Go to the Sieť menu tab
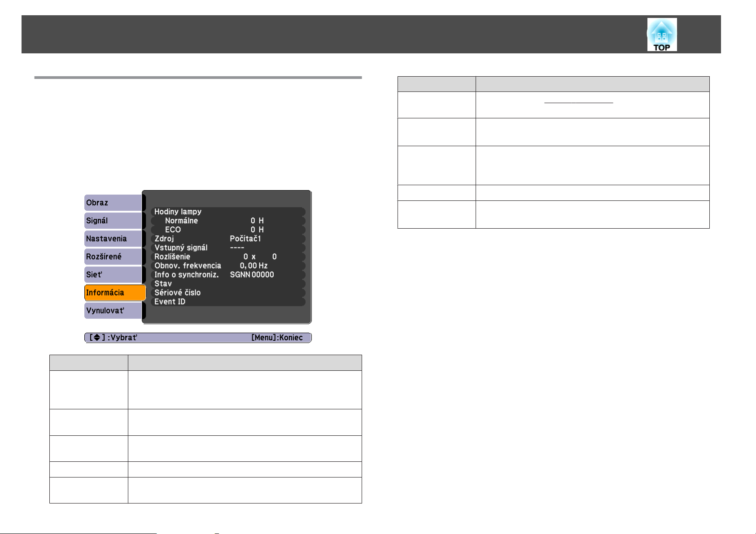The height and width of the screenshot is (534, 756). (113, 274)
